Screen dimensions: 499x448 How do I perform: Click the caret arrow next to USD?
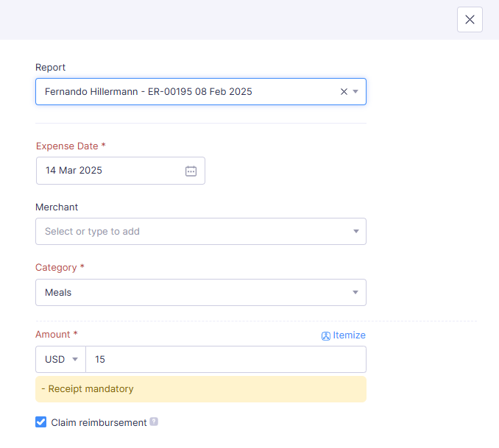[x=75, y=360]
